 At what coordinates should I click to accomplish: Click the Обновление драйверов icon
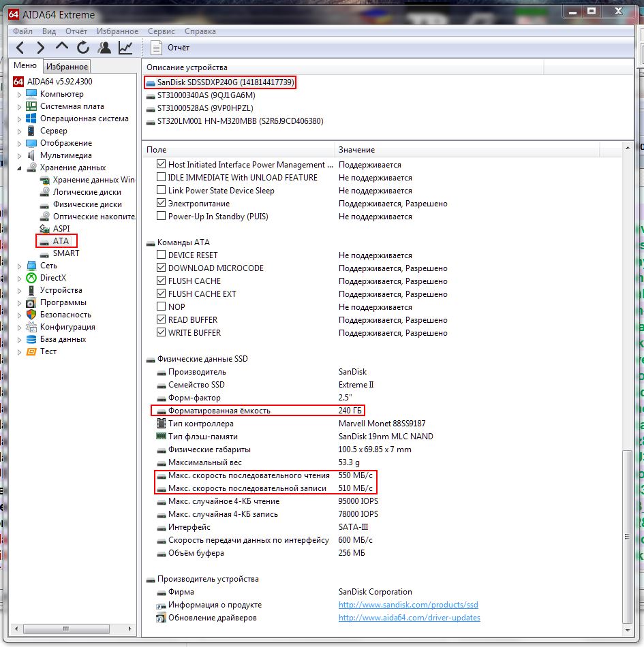pyautogui.click(x=161, y=618)
